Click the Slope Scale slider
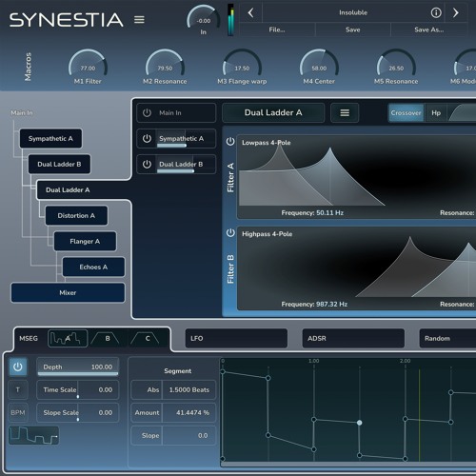The image size is (476, 476). click(78, 412)
